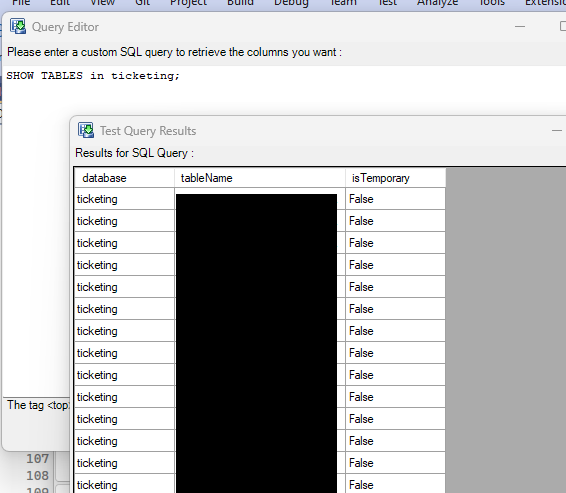
Task: Click line number 107 in the editor gutter
Action: (37, 459)
